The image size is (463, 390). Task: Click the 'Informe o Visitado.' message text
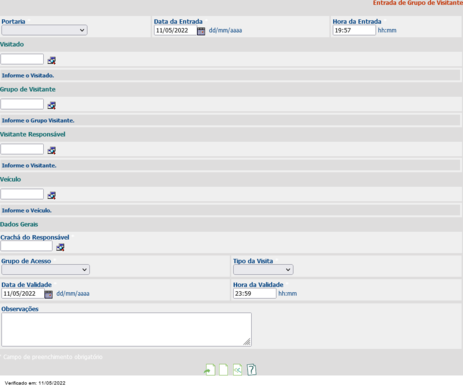28,75
